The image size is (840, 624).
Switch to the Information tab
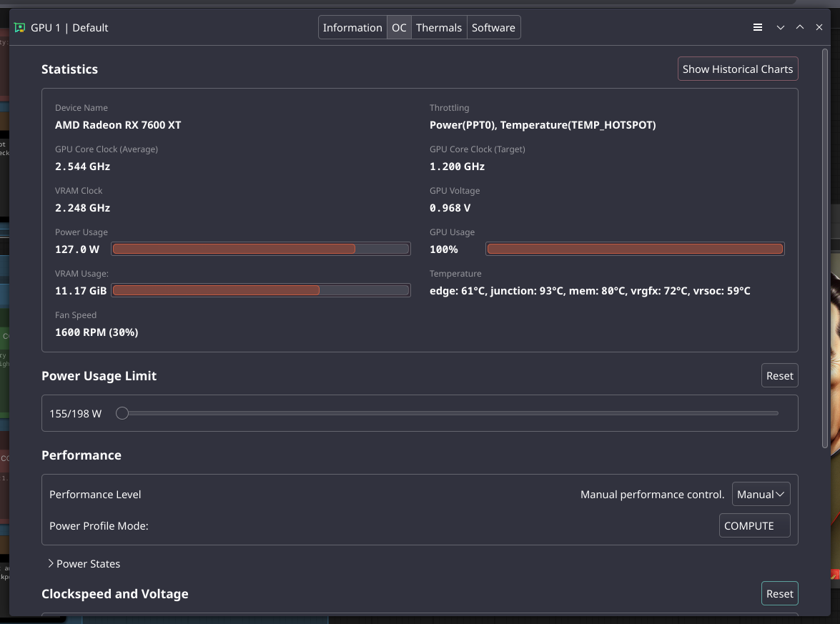tap(352, 28)
